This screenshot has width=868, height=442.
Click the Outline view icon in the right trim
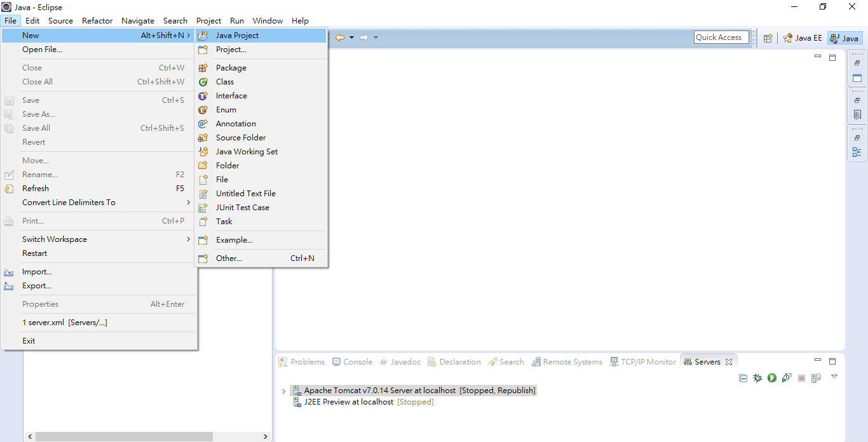pyautogui.click(x=857, y=152)
